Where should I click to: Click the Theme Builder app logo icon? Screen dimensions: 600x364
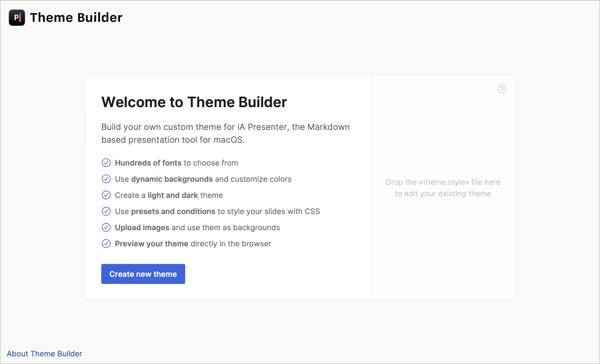coord(17,18)
